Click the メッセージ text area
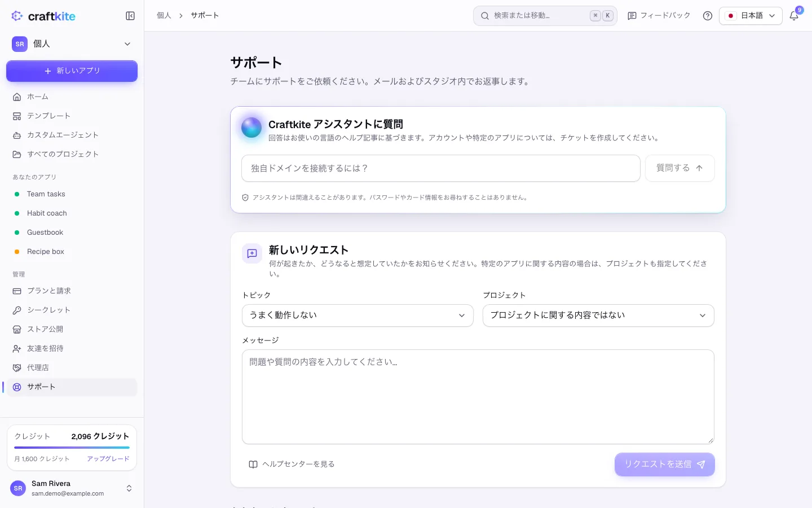The height and width of the screenshot is (508, 812). click(x=478, y=397)
